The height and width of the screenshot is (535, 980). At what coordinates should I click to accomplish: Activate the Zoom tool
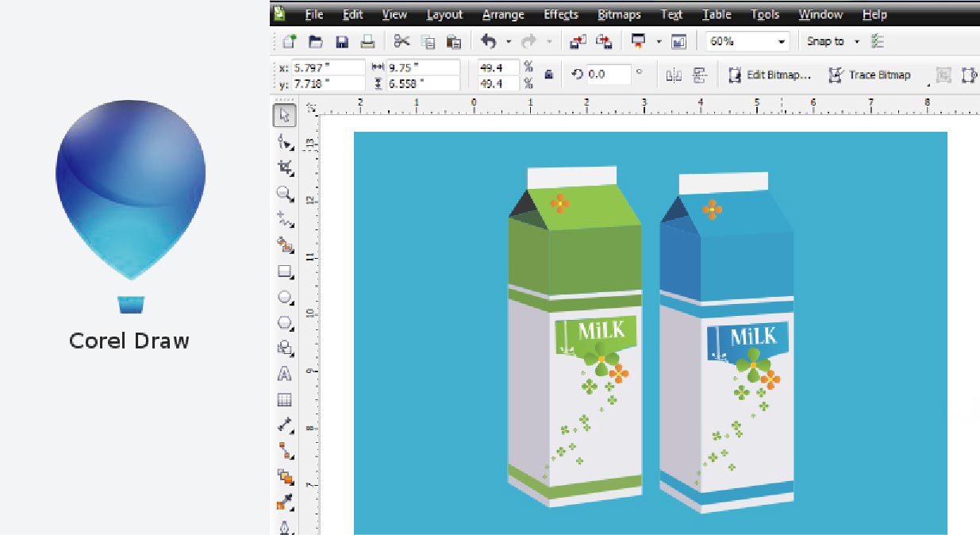coord(284,194)
